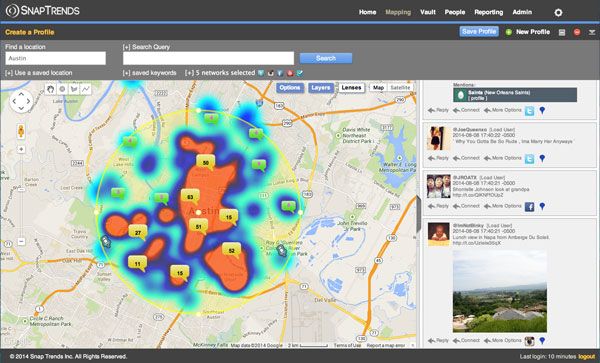Toggle the last network icon in networks selected
The width and height of the screenshot is (600, 363).
300,73
